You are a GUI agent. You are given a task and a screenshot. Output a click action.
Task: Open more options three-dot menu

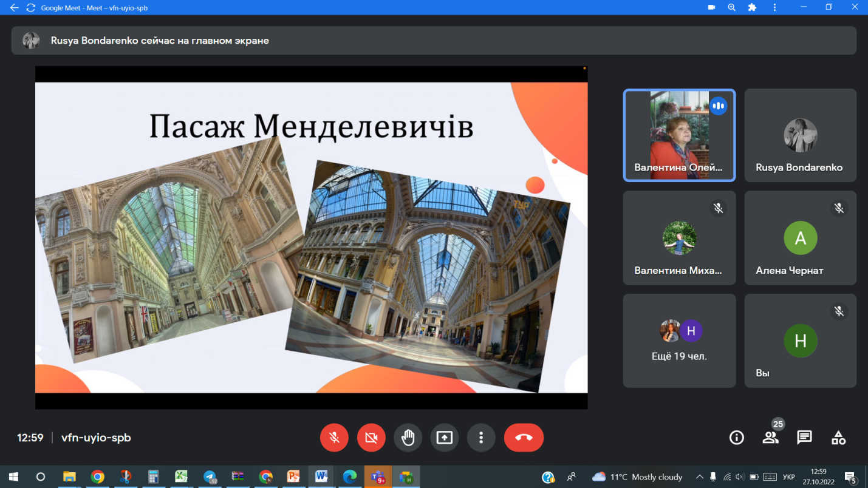pyautogui.click(x=481, y=438)
